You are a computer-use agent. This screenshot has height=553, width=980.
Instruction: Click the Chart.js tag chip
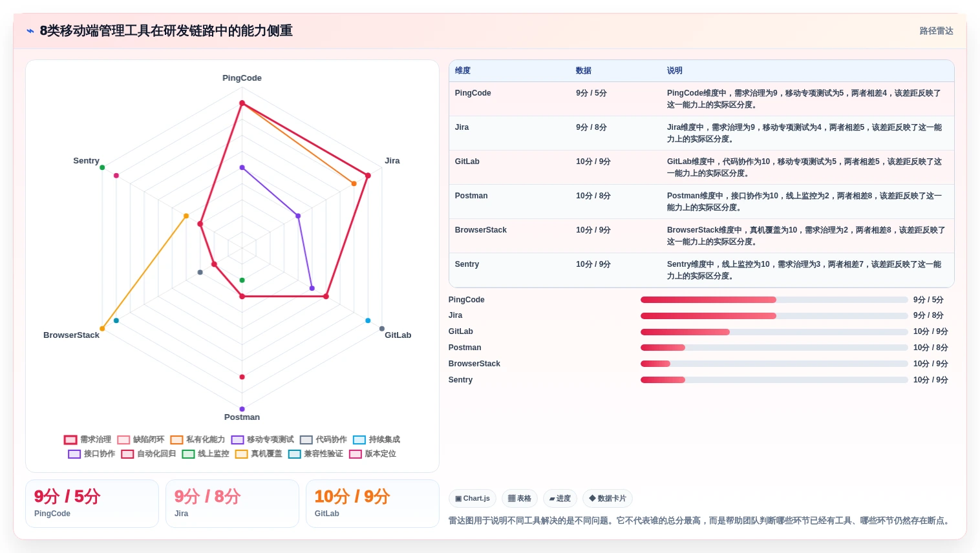[473, 498]
